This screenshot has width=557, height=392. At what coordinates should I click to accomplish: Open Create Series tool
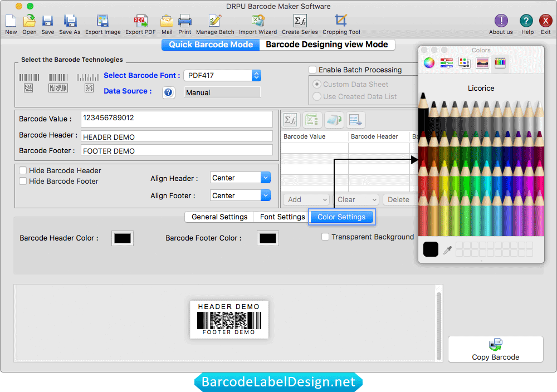(x=300, y=21)
